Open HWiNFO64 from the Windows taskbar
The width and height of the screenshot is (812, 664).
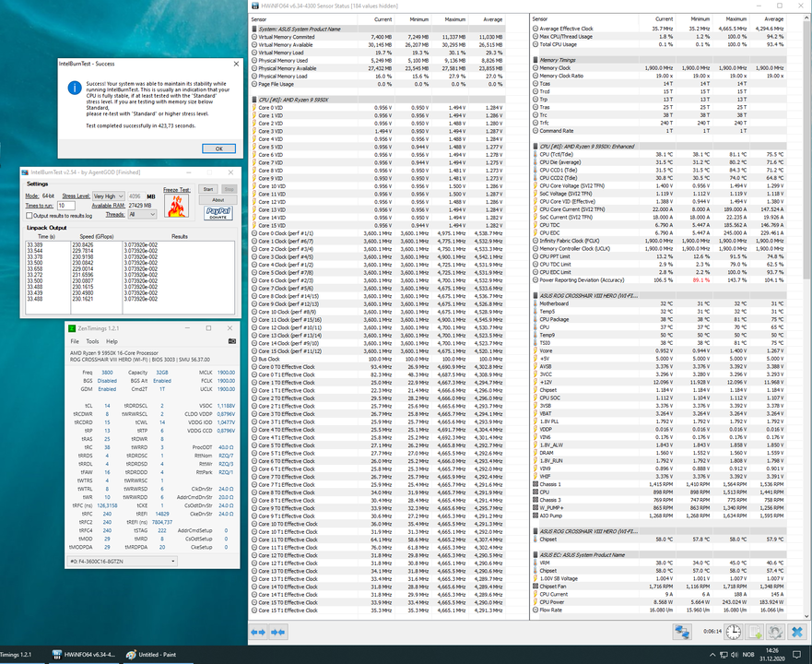[x=85, y=655]
